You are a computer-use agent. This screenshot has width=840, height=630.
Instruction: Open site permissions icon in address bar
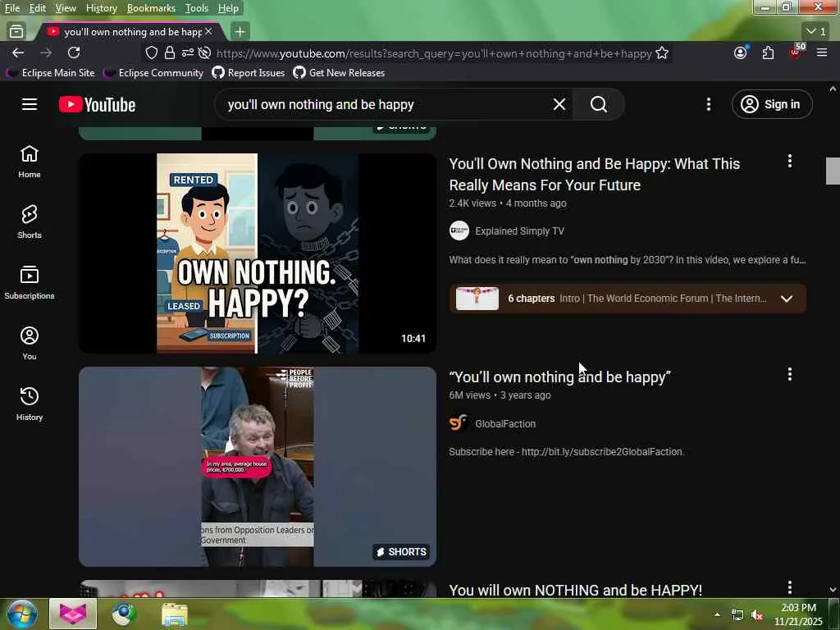[x=188, y=52]
